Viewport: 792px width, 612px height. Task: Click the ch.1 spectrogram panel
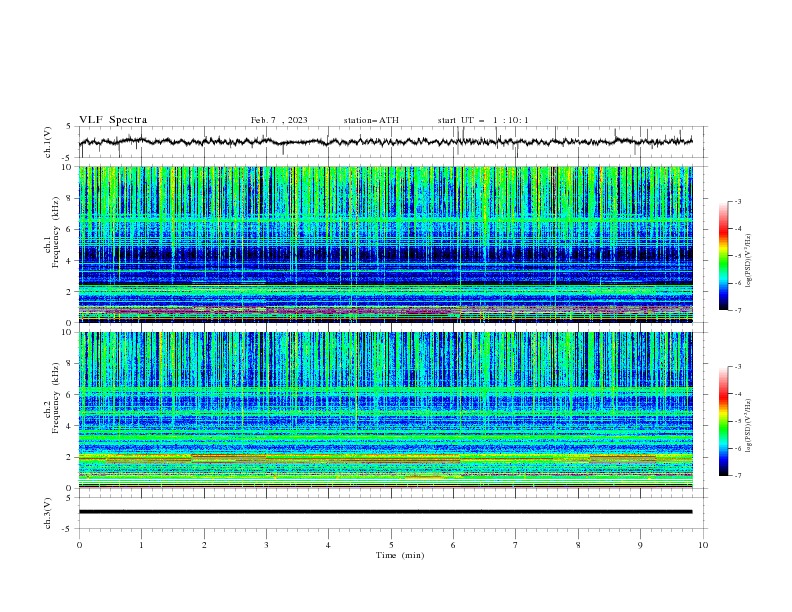[x=385, y=244]
